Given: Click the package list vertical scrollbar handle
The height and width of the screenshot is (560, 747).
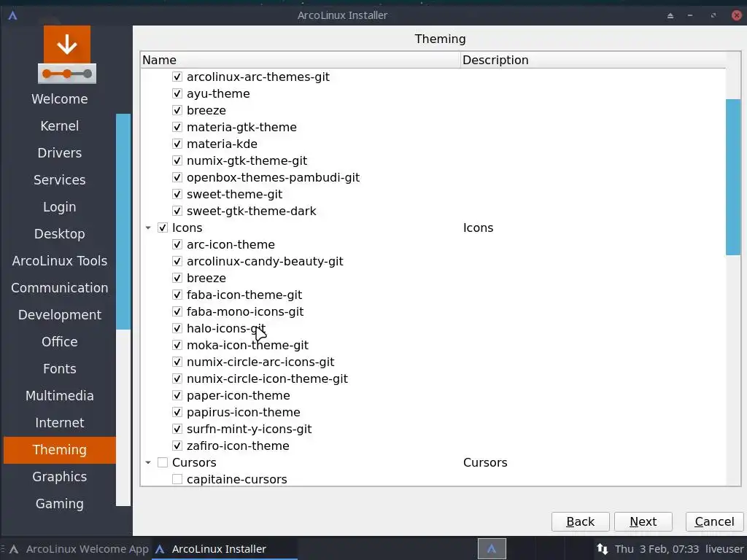Looking at the screenshot, I should [x=733, y=177].
